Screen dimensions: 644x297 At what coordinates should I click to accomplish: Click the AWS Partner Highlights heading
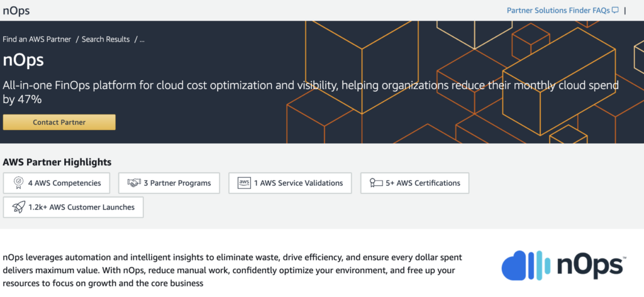pyautogui.click(x=57, y=162)
